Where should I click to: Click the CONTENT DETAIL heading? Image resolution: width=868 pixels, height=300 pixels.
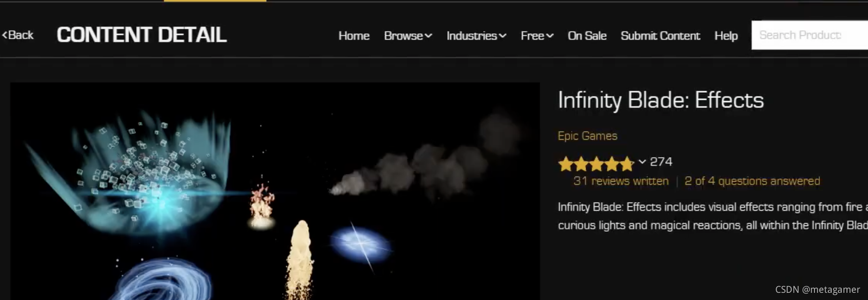click(141, 35)
